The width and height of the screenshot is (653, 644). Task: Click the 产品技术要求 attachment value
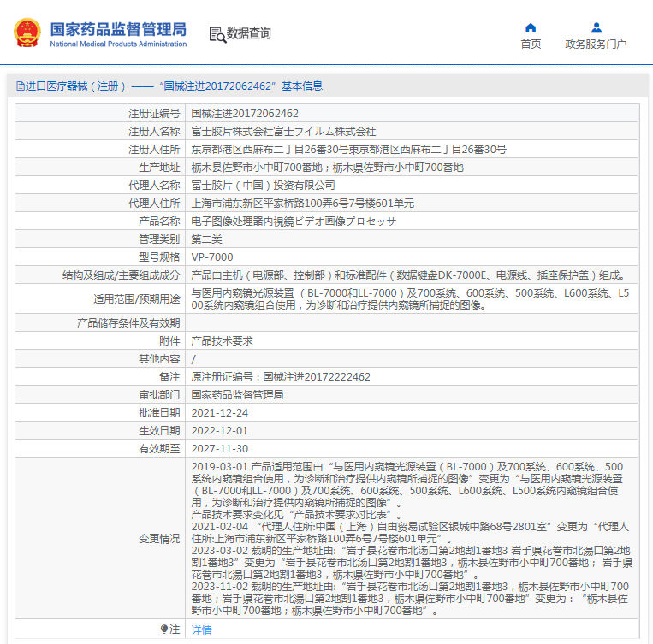(222, 341)
